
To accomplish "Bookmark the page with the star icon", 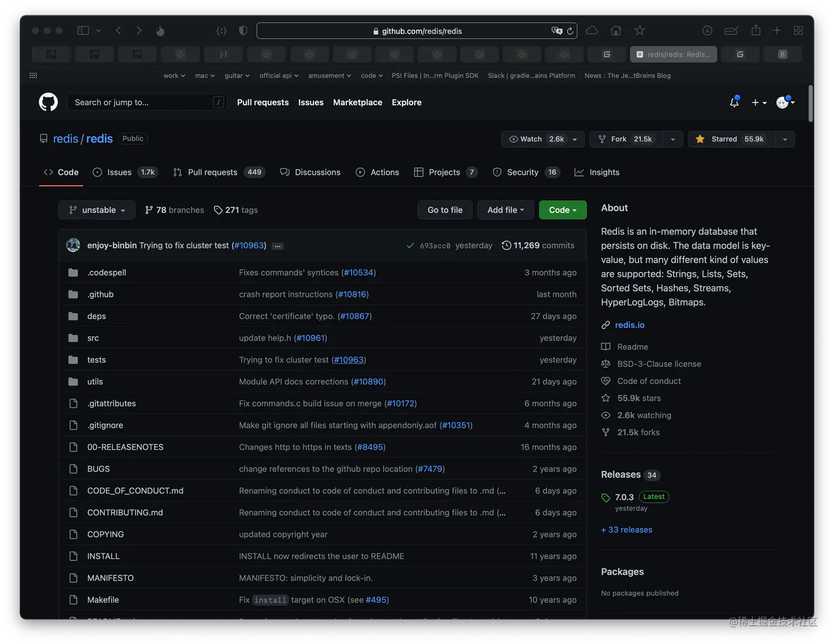I will (639, 30).
